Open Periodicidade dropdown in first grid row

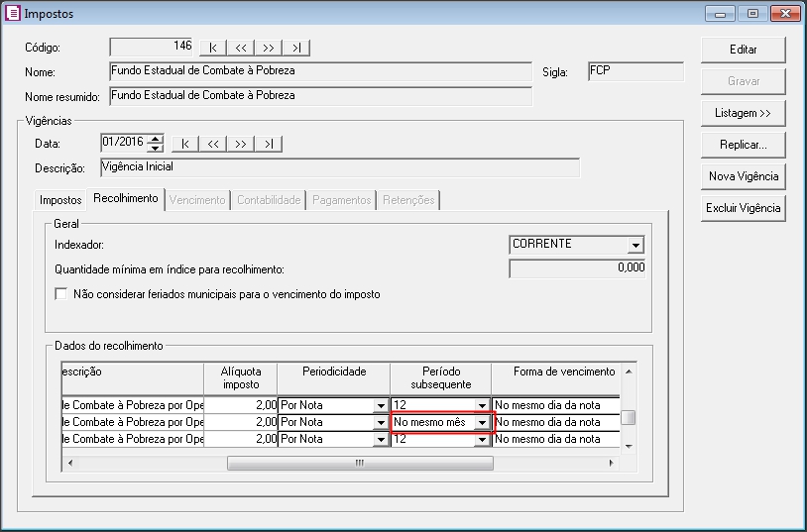(380, 405)
